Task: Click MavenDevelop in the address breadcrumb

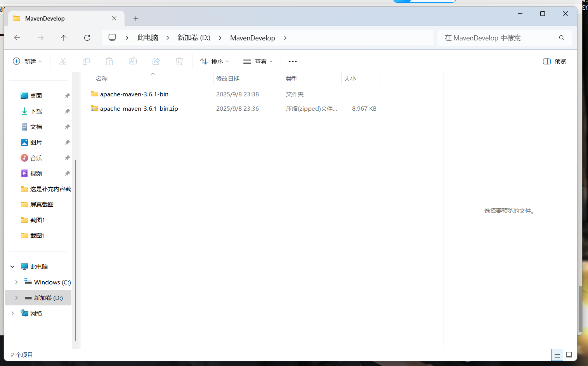Action: pos(253,38)
